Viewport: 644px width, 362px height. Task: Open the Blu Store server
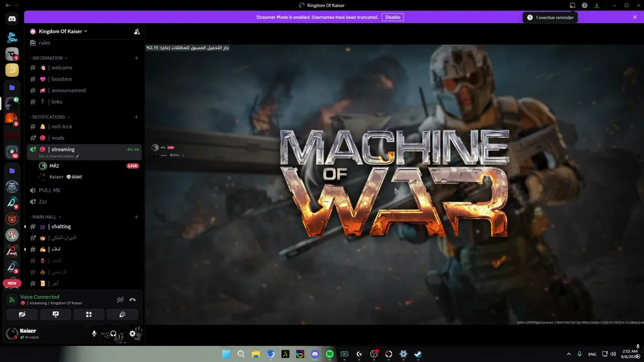(x=12, y=38)
